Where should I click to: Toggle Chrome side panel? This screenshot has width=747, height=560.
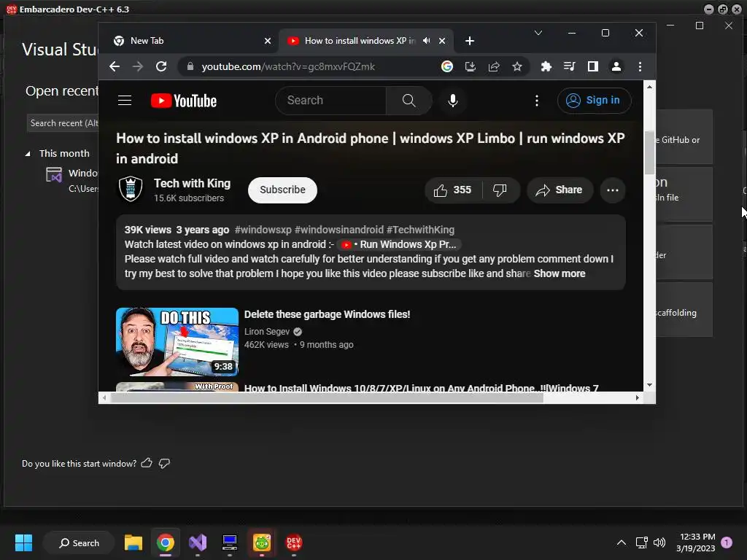(x=592, y=66)
